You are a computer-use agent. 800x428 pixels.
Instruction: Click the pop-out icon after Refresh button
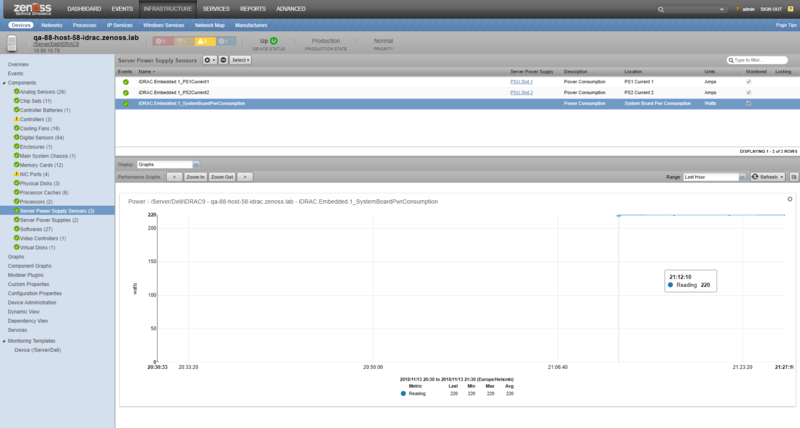pos(794,177)
